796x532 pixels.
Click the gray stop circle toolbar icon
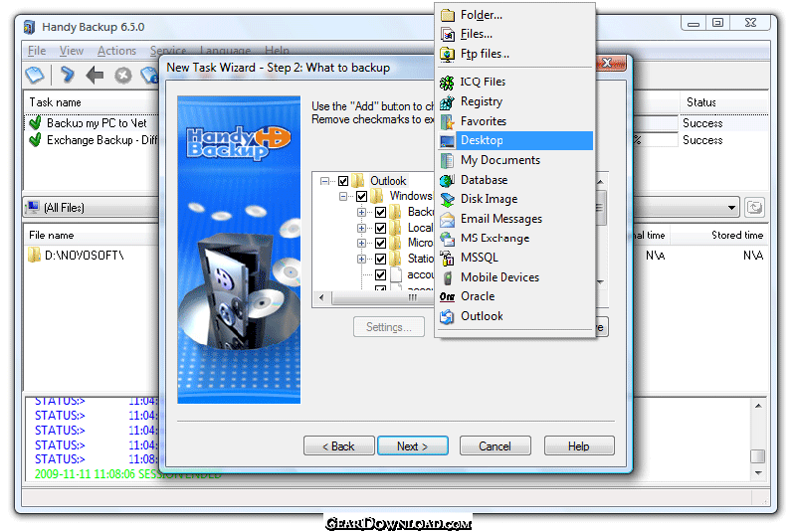pos(122,75)
